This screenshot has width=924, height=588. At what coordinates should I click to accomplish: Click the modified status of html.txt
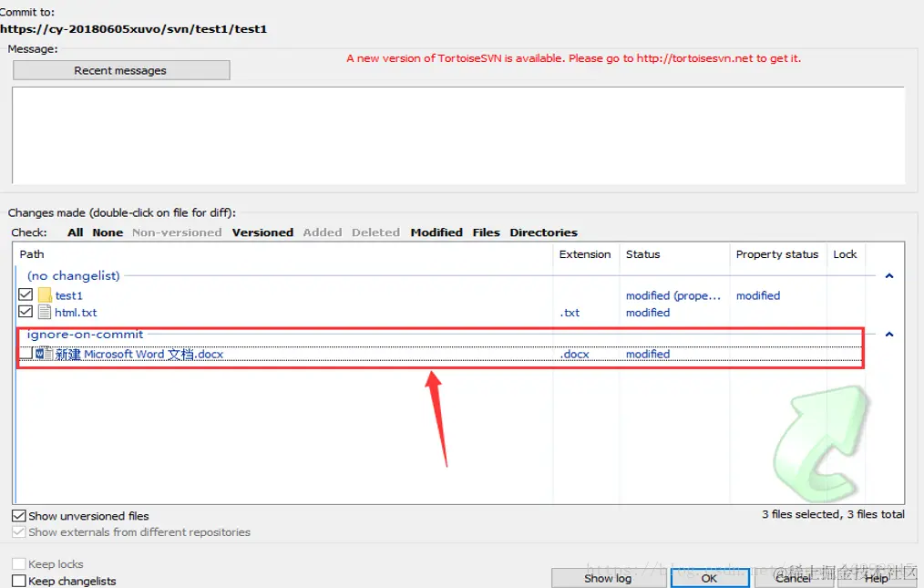point(648,313)
